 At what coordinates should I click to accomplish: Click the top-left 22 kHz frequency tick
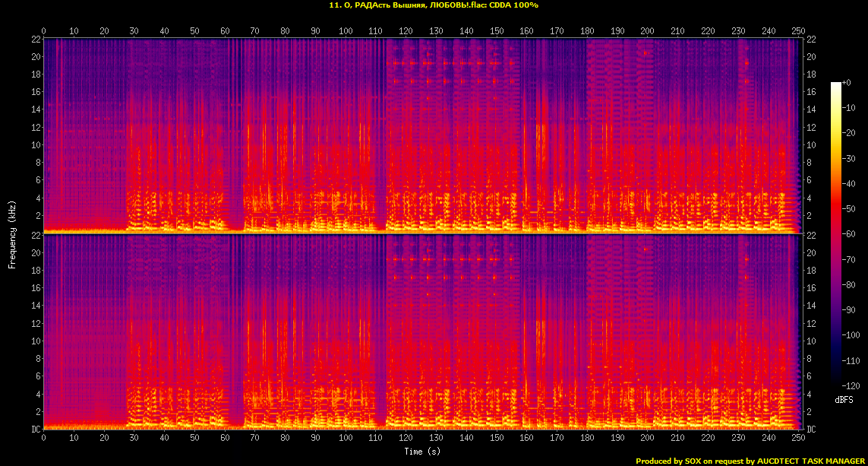click(36, 40)
